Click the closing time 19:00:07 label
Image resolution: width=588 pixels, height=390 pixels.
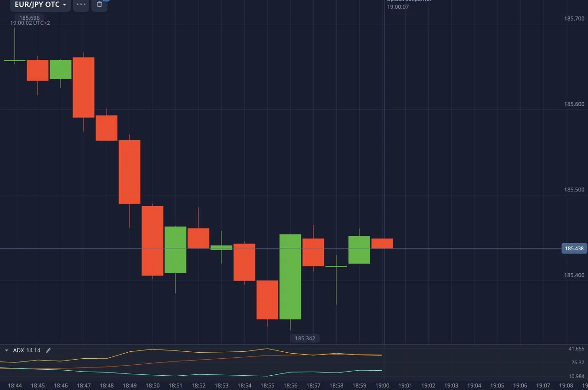pyautogui.click(x=398, y=7)
